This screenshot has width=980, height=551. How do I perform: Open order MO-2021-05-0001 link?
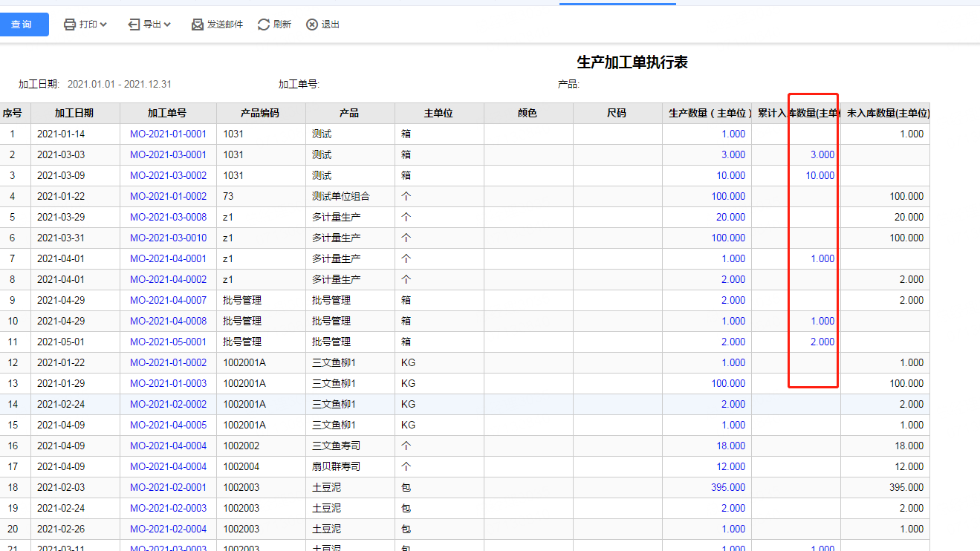(x=168, y=342)
